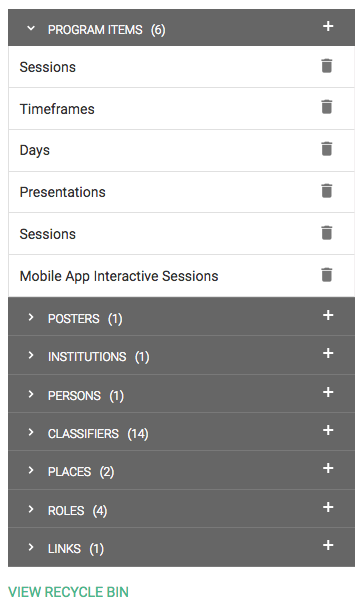Expand the Places section chevron
362x612 pixels.
pyautogui.click(x=31, y=470)
